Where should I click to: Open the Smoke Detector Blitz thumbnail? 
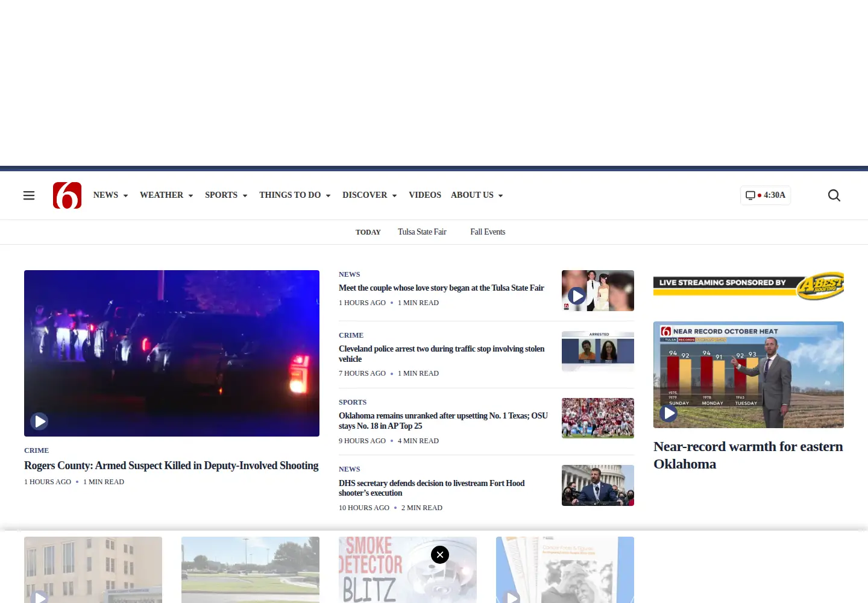tap(407, 570)
